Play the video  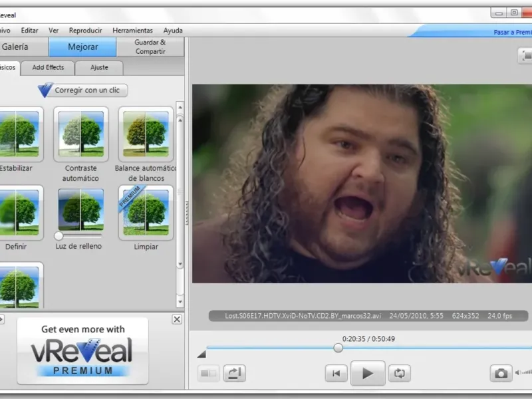click(x=368, y=373)
